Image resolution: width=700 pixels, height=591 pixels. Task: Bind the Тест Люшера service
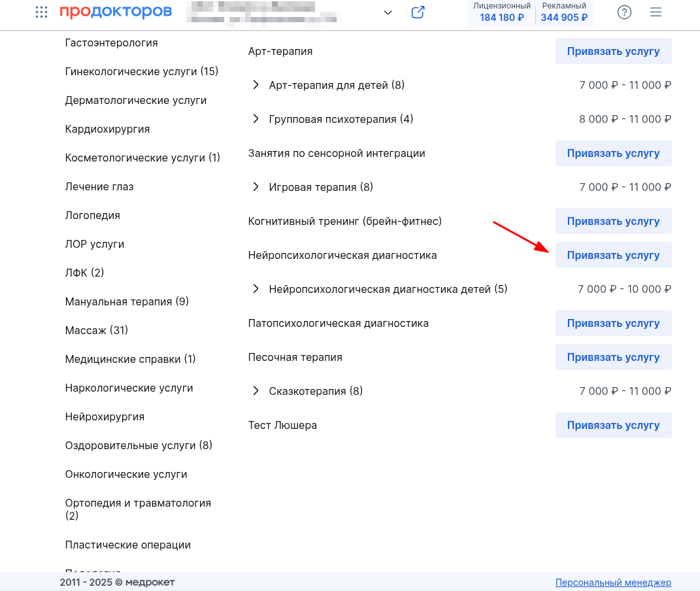[x=613, y=425]
